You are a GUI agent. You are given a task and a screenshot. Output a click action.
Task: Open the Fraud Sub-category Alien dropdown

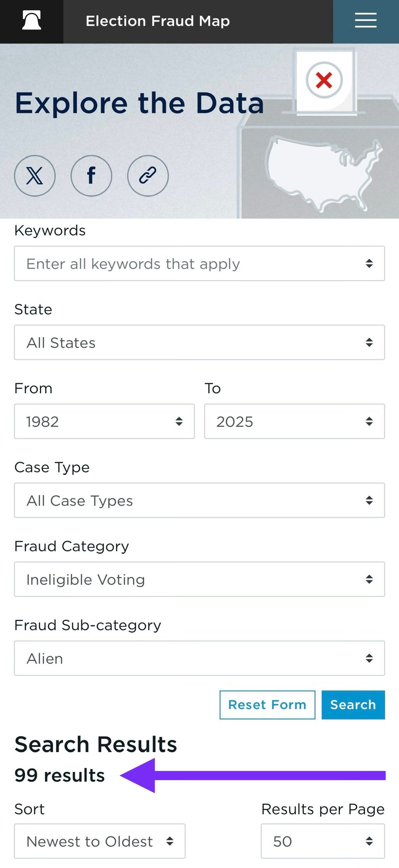tap(199, 658)
